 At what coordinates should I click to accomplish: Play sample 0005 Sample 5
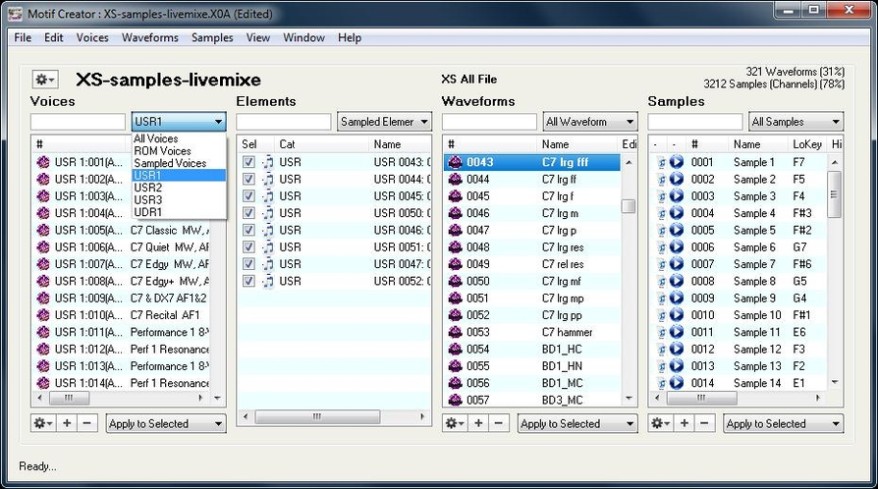(x=676, y=230)
